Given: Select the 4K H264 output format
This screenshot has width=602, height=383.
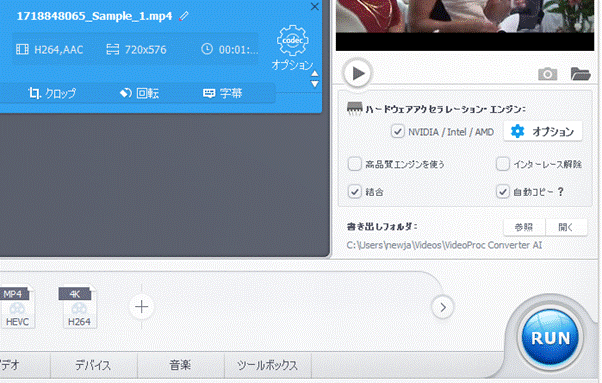Looking at the screenshot, I should coord(78,307).
